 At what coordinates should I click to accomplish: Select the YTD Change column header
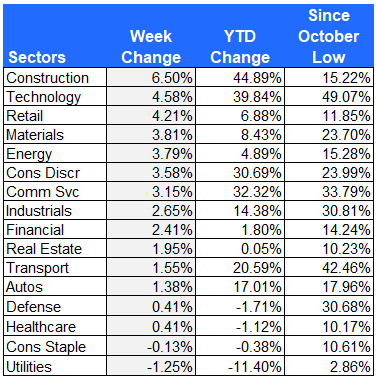(x=240, y=46)
